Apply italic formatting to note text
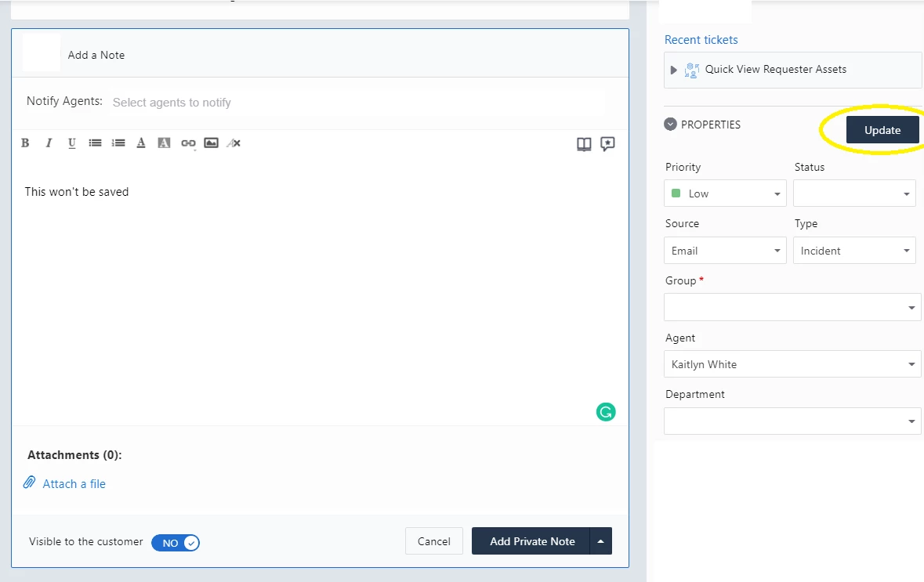Image resolution: width=924 pixels, height=582 pixels. (49, 143)
